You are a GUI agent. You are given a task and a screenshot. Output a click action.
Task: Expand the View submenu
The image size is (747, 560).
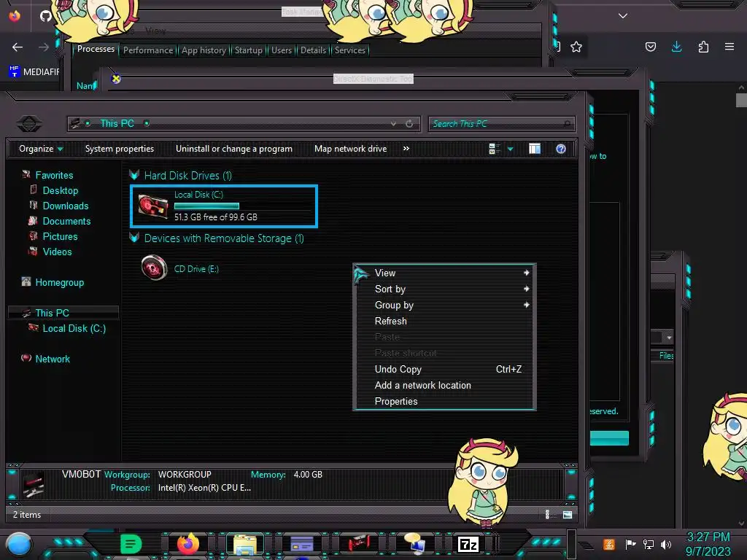444,273
